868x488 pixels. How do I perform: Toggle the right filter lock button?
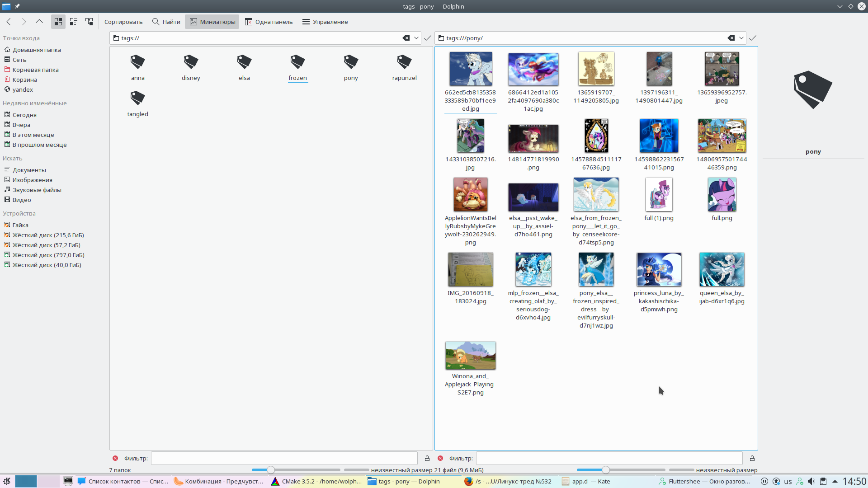click(x=752, y=458)
